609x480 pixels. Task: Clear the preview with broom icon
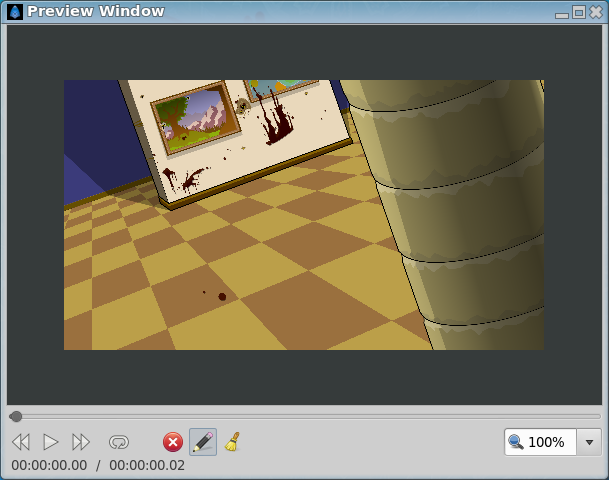tap(233, 442)
